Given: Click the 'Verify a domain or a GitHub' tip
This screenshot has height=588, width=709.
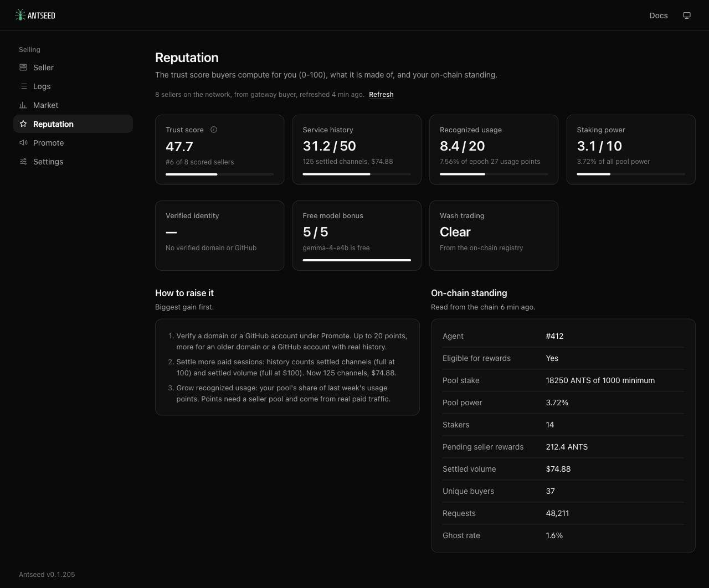Looking at the screenshot, I should tap(292, 341).
